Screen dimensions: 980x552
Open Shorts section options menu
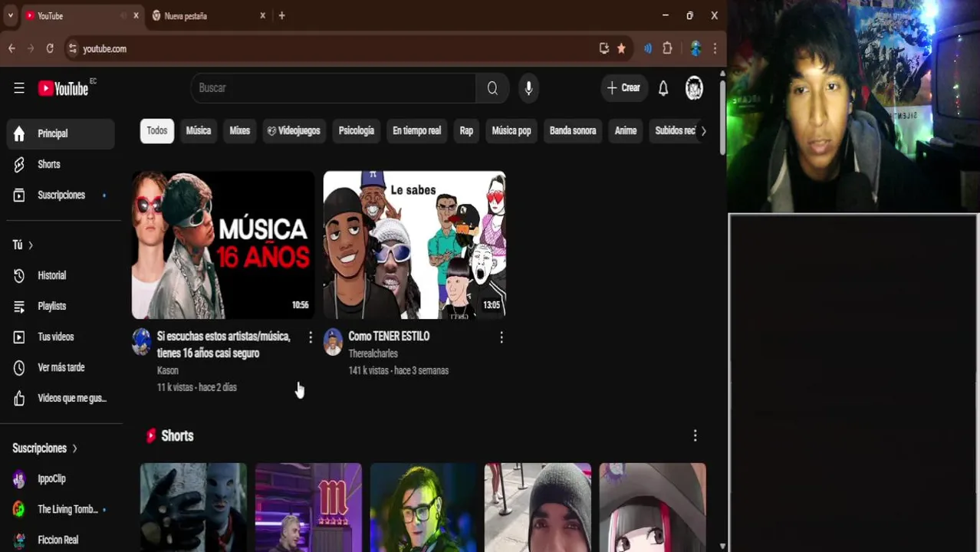click(x=695, y=435)
